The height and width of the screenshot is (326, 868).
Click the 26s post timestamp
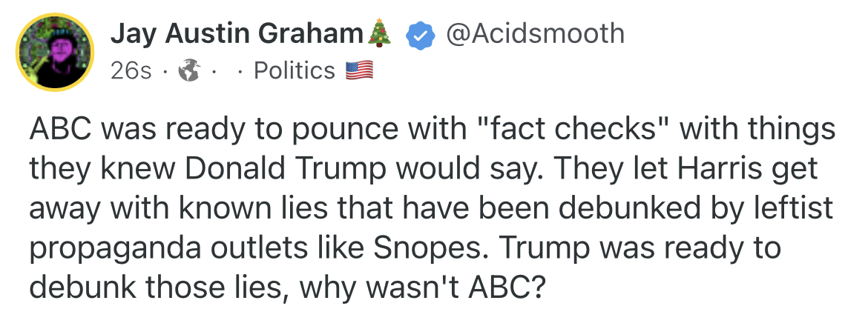pos(131,71)
